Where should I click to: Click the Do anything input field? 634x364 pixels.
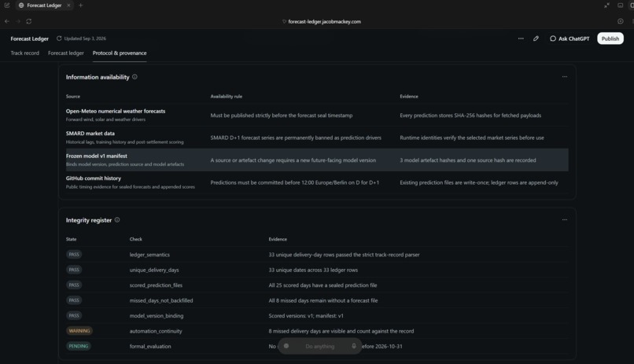point(320,346)
